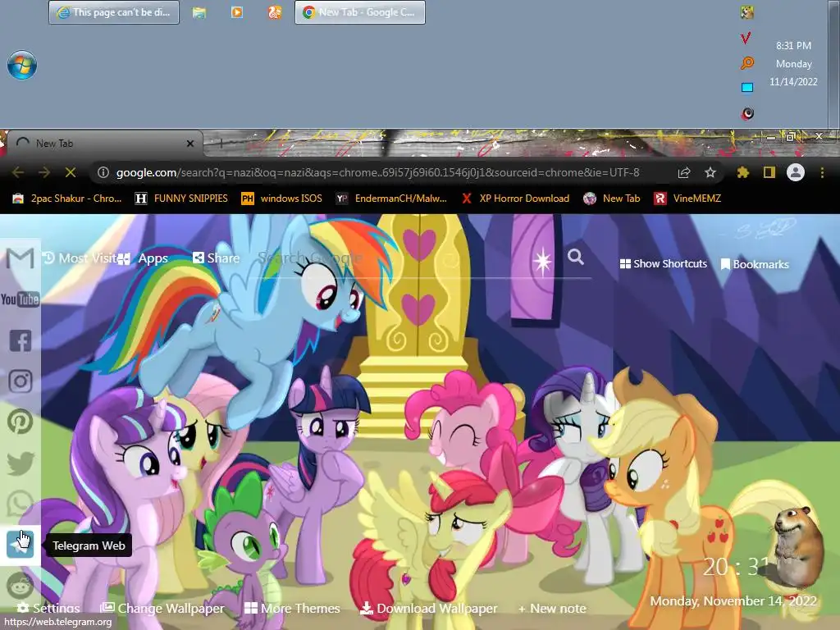840x630 pixels.
Task: Open Pinterest sidebar shortcut
Action: pos(21,422)
